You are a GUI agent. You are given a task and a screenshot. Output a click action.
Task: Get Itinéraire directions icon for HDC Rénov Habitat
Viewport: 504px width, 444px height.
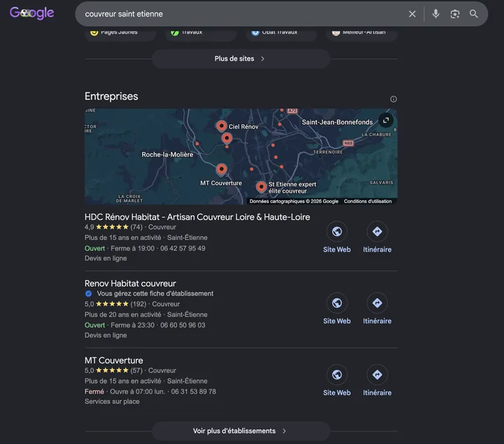click(377, 232)
